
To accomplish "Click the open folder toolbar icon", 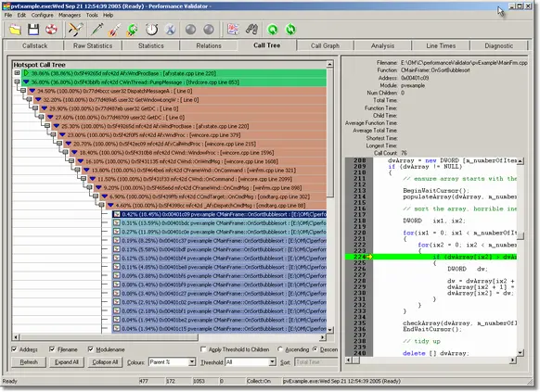I will (x=15, y=30).
